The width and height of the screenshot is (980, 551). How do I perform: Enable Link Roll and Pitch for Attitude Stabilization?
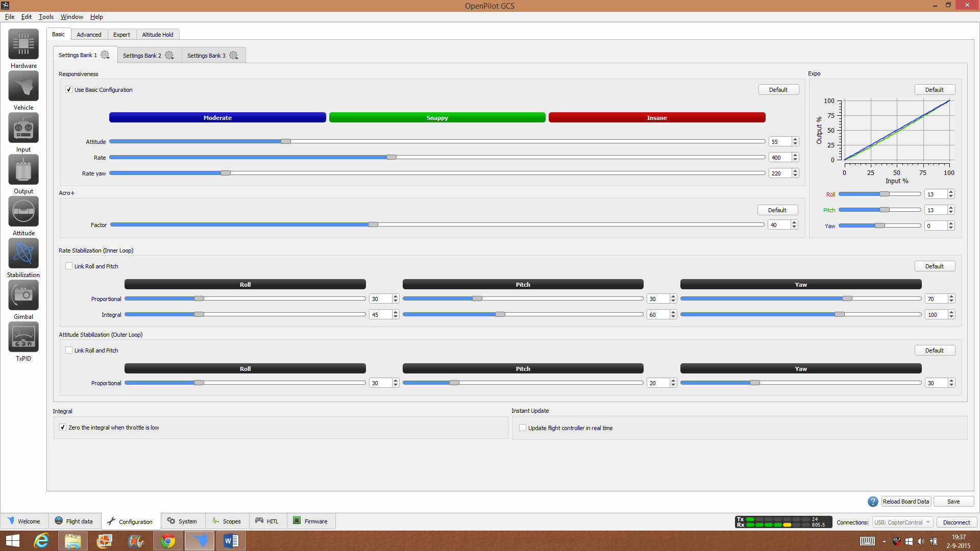coord(69,350)
